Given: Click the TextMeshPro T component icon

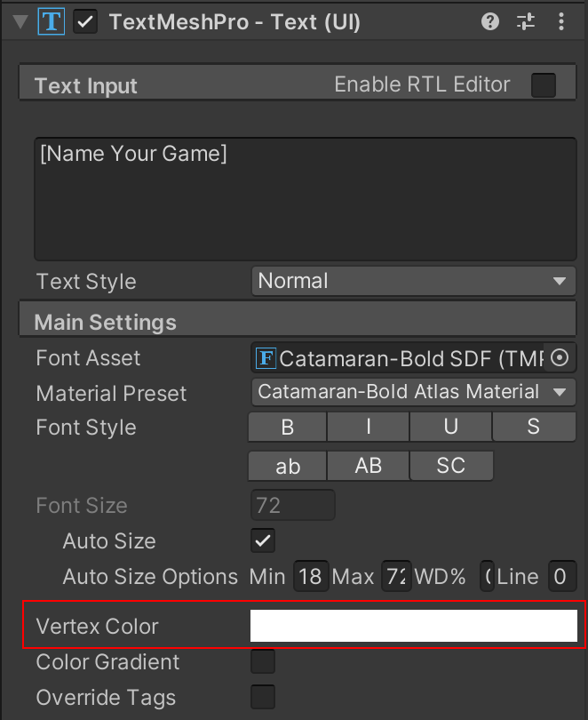Looking at the screenshot, I should coord(52,22).
